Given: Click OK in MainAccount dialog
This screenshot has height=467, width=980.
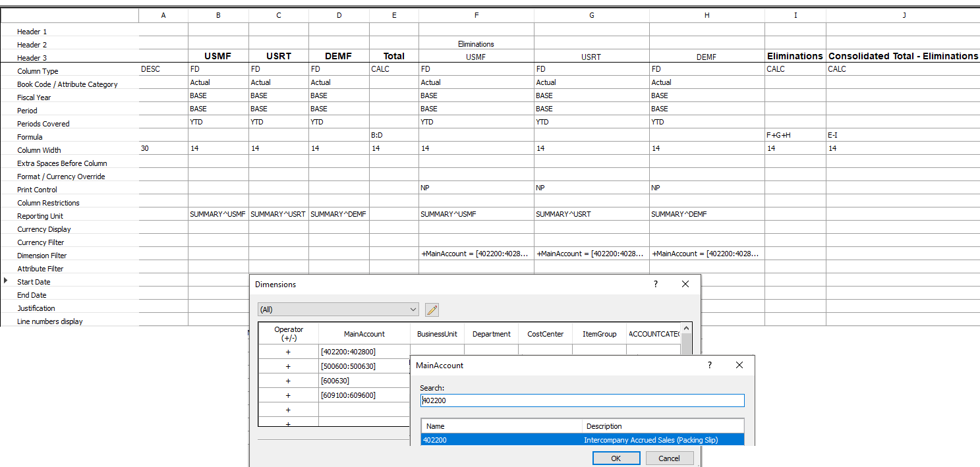Looking at the screenshot, I should click(x=616, y=458).
